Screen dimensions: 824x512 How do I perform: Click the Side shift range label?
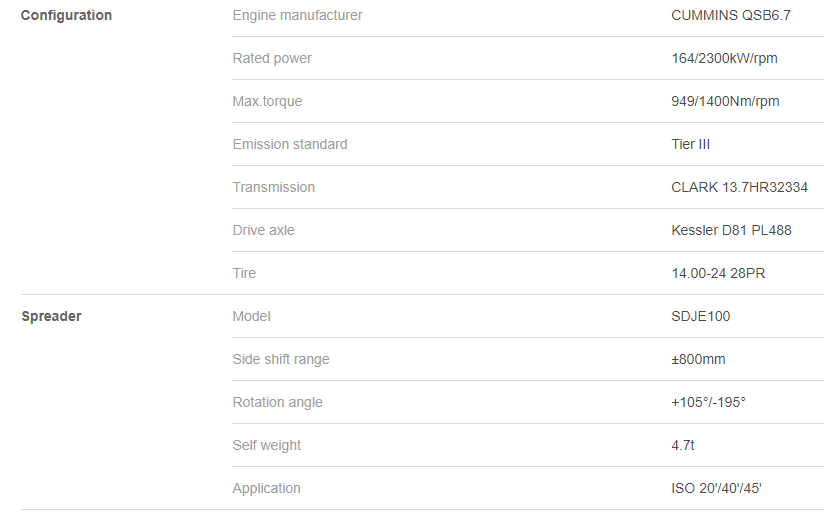[281, 359]
